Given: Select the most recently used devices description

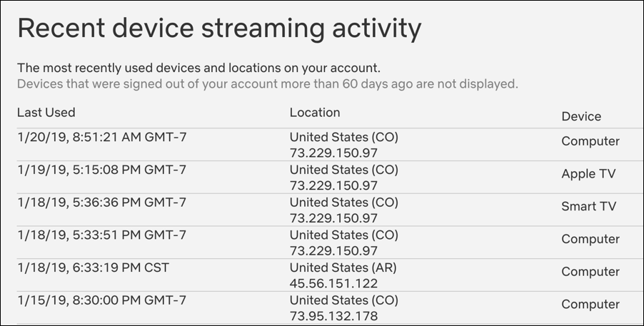Looking at the screenshot, I should (x=198, y=69).
